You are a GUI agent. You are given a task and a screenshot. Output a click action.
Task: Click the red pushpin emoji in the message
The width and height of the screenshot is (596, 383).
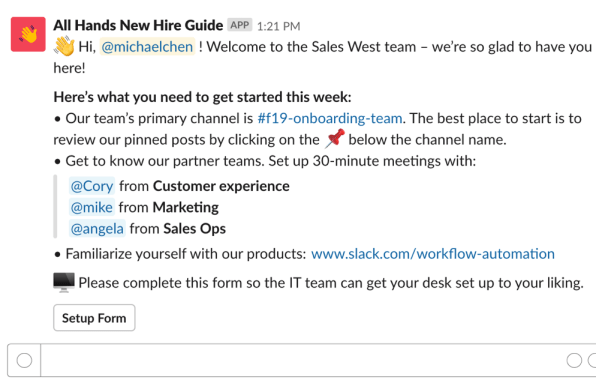point(335,138)
